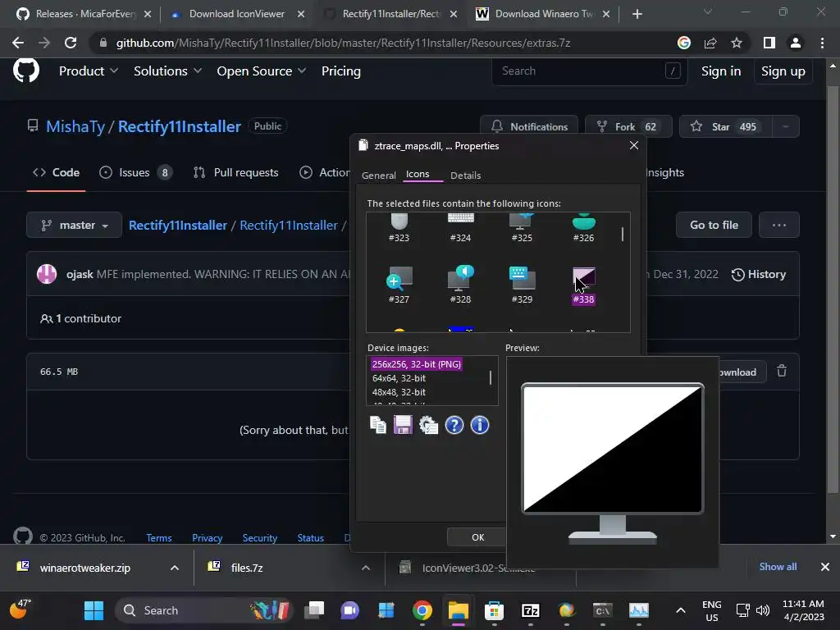Viewport: 840px width, 630px height.
Task: Click the delete file trash icon
Action: [x=782, y=372]
